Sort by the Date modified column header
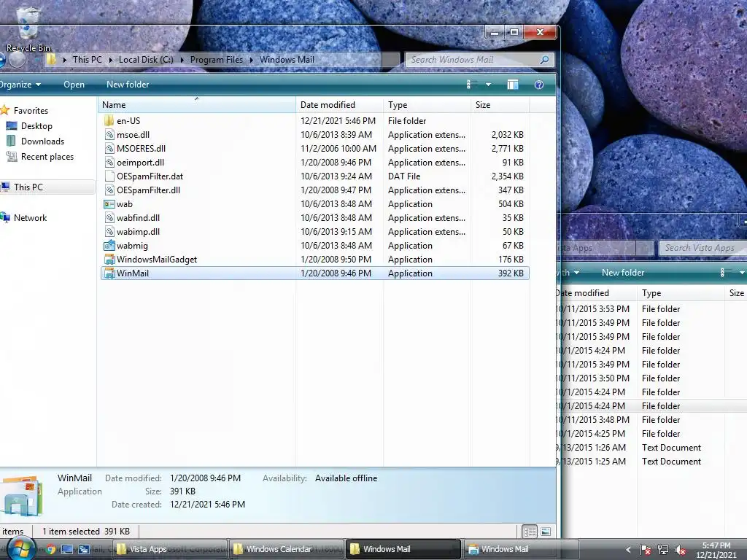The image size is (747, 560). pyautogui.click(x=340, y=105)
